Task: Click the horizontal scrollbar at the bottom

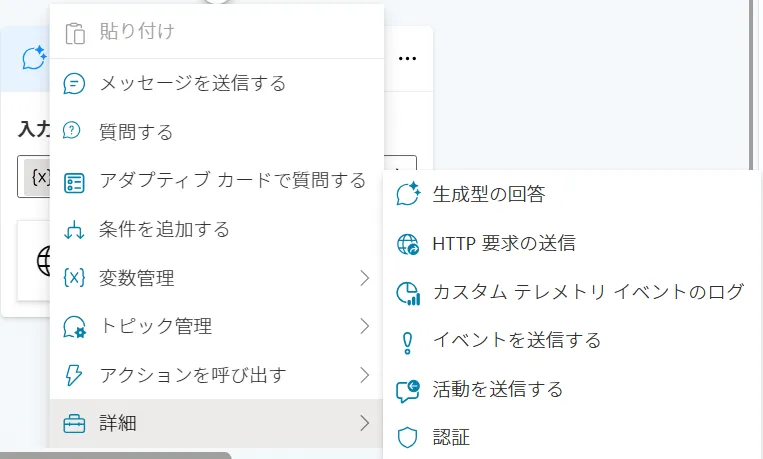Action: point(115,454)
